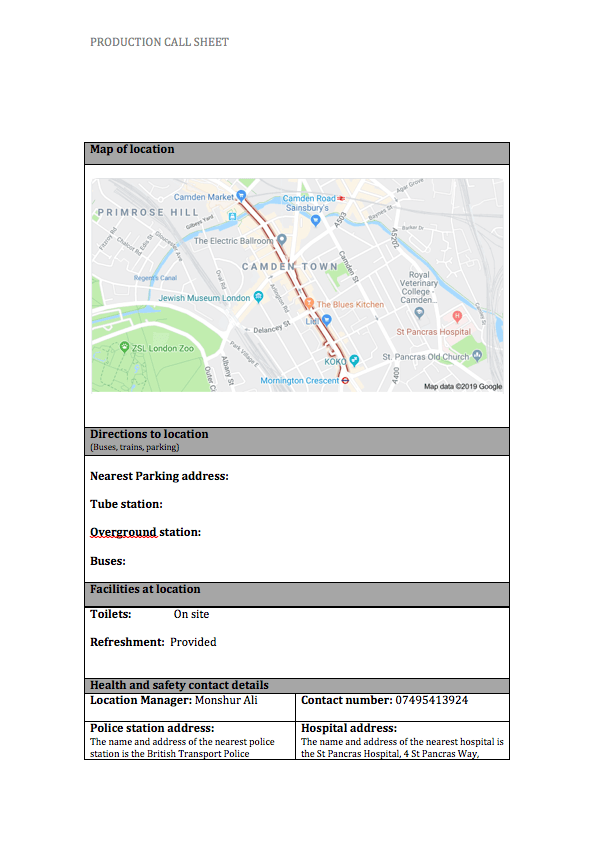Click the Regent's Canal map label
This screenshot has height=841, width=595.
pos(155,278)
